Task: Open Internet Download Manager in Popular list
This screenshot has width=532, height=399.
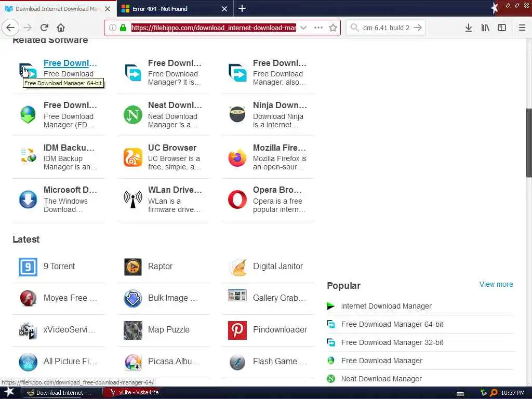Action: tap(386, 306)
